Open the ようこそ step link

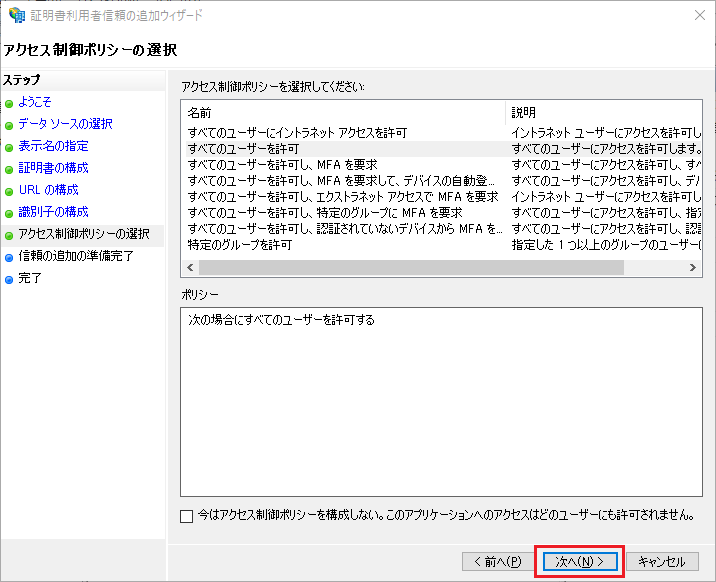35,102
